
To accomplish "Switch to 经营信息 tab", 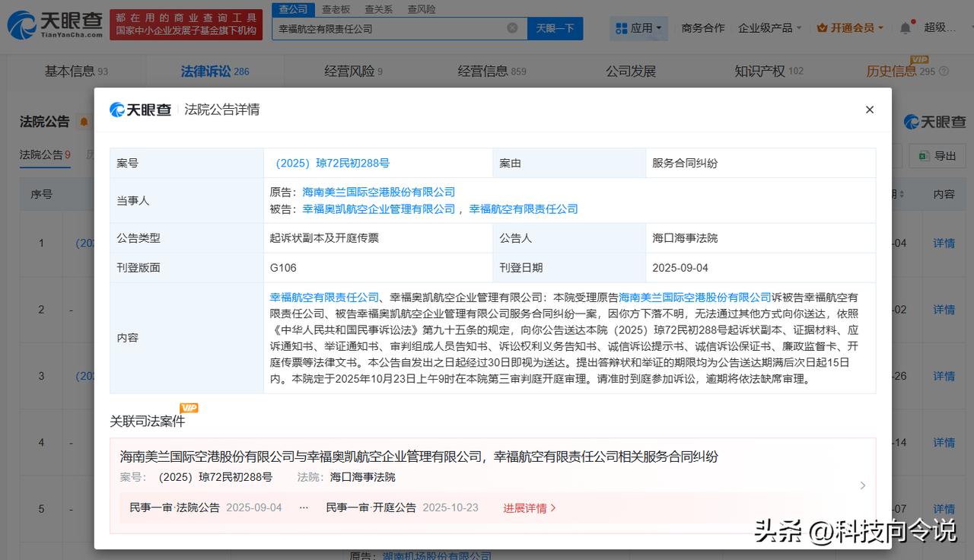I will pos(492,71).
